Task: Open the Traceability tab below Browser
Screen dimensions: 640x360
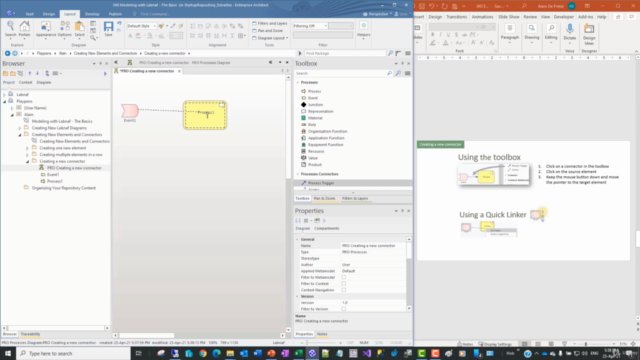Action: (30, 334)
